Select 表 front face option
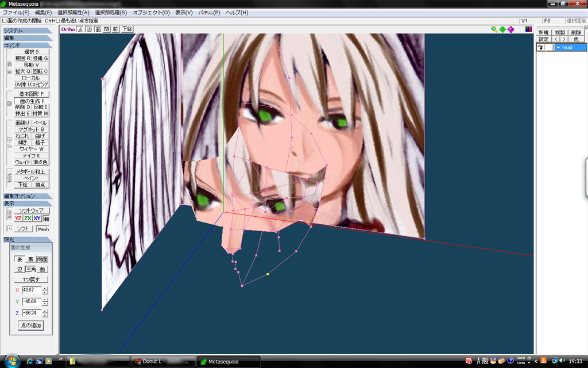The image size is (588, 368). pos(20,259)
